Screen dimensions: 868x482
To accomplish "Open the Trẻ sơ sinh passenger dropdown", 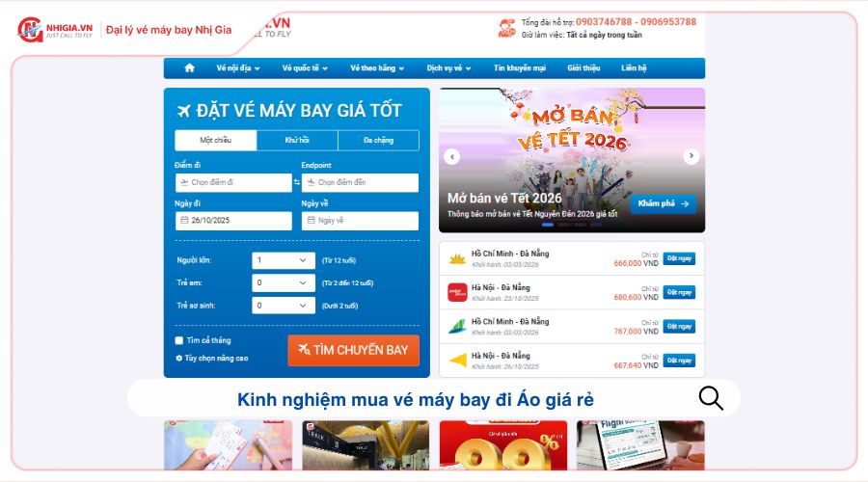I will point(284,306).
